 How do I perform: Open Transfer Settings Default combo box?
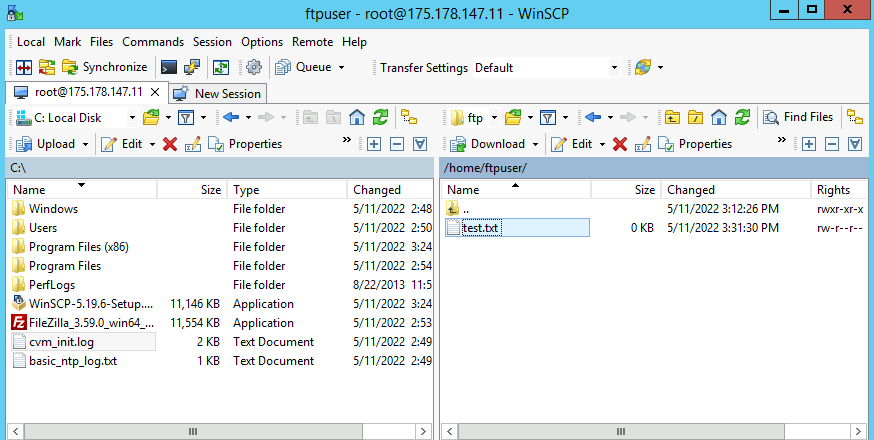pyautogui.click(x=546, y=68)
